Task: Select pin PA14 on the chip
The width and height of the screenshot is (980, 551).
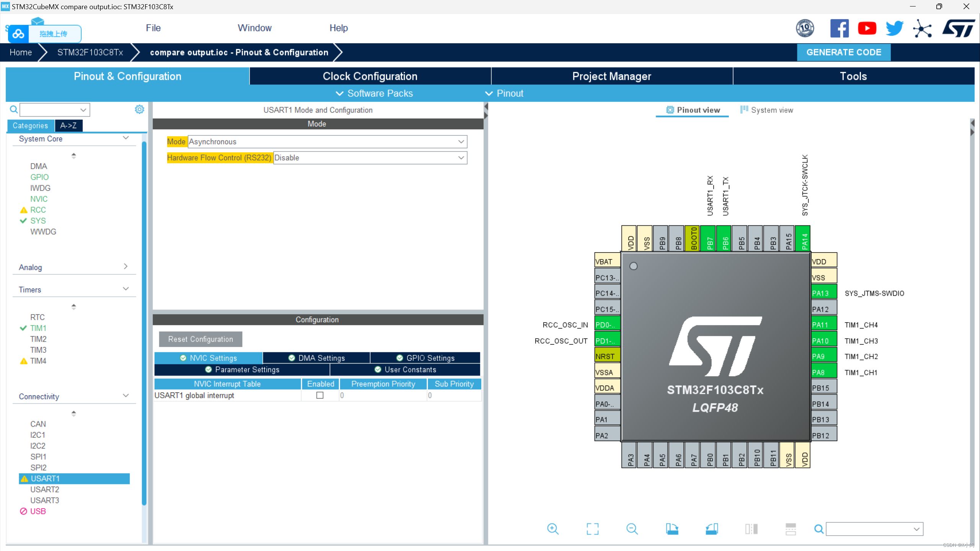Action: tap(803, 238)
